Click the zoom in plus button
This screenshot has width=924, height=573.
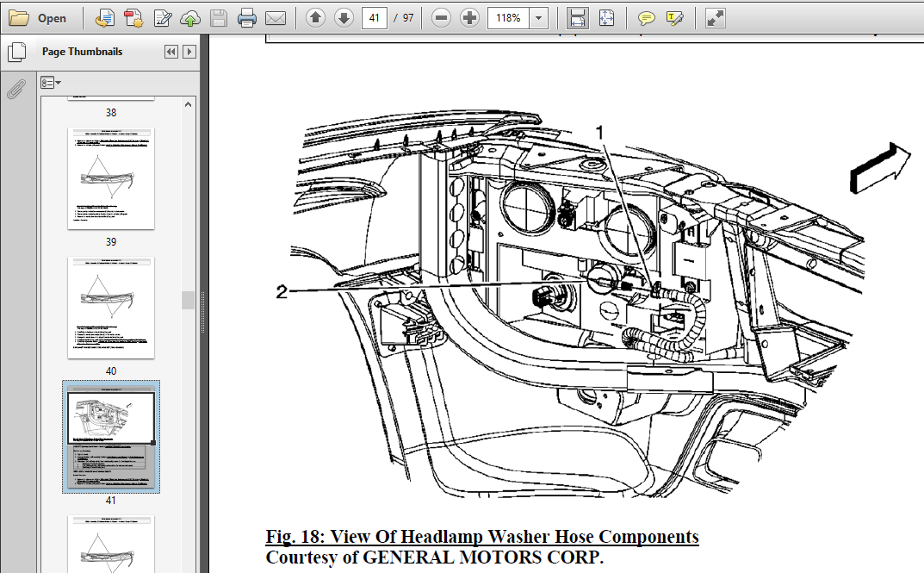469,18
